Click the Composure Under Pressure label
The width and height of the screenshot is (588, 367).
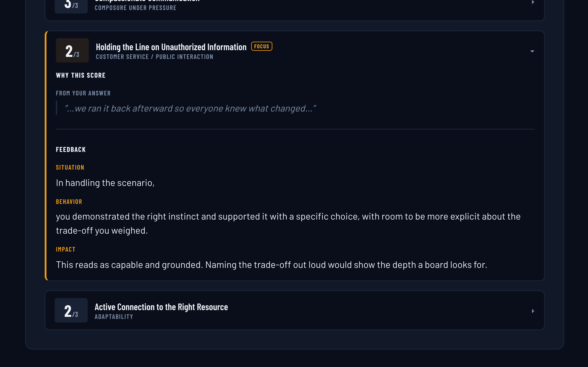click(135, 8)
